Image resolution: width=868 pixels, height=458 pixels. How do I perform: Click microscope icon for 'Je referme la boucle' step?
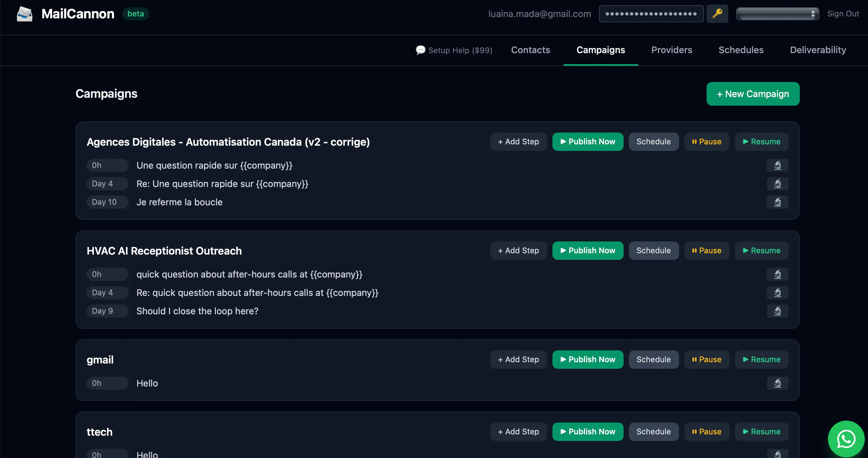point(777,202)
